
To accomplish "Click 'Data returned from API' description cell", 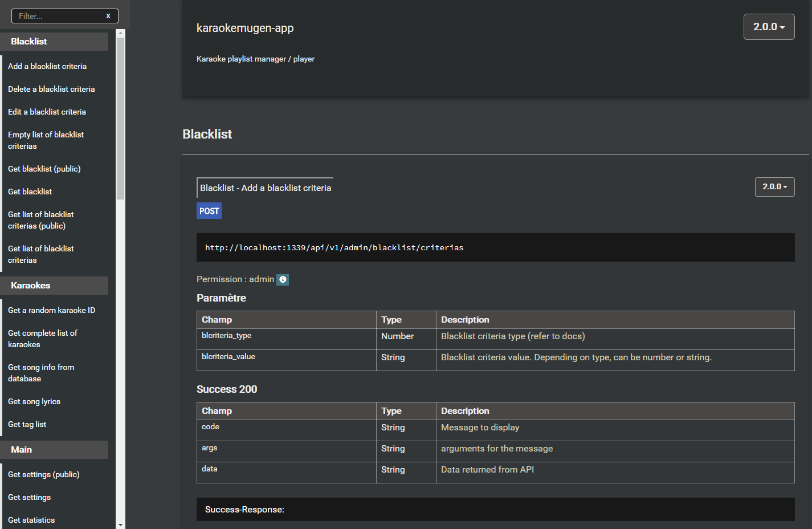I will 615,473.
